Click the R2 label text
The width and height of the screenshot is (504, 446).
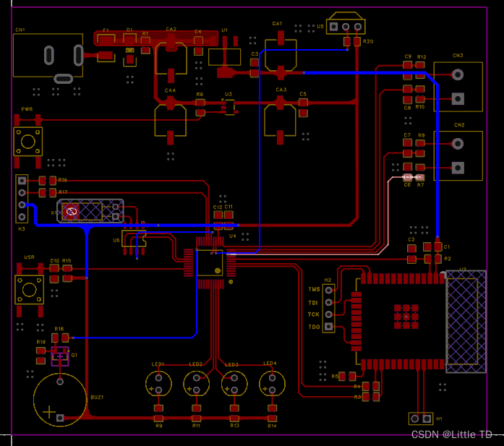448,259
